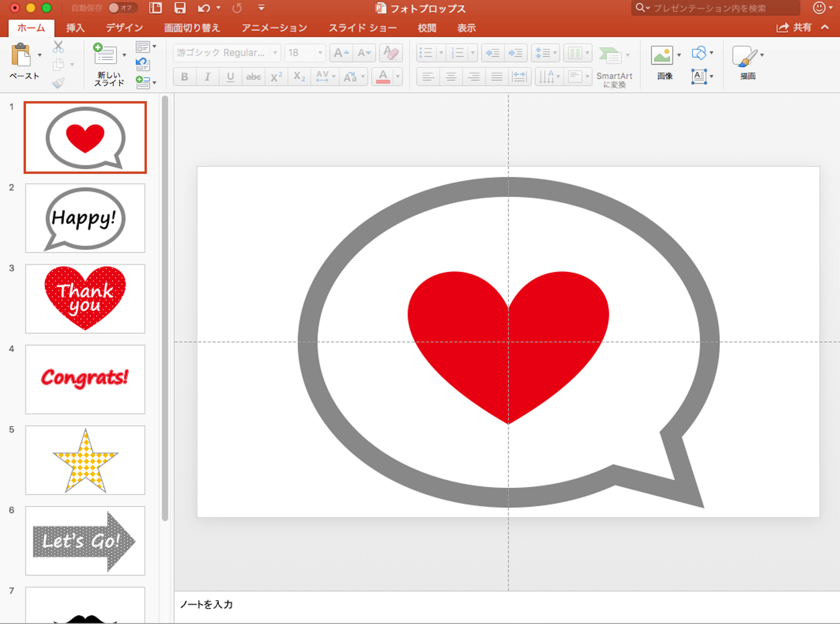
Task: Open the アニメーション tab
Action: click(274, 28)
